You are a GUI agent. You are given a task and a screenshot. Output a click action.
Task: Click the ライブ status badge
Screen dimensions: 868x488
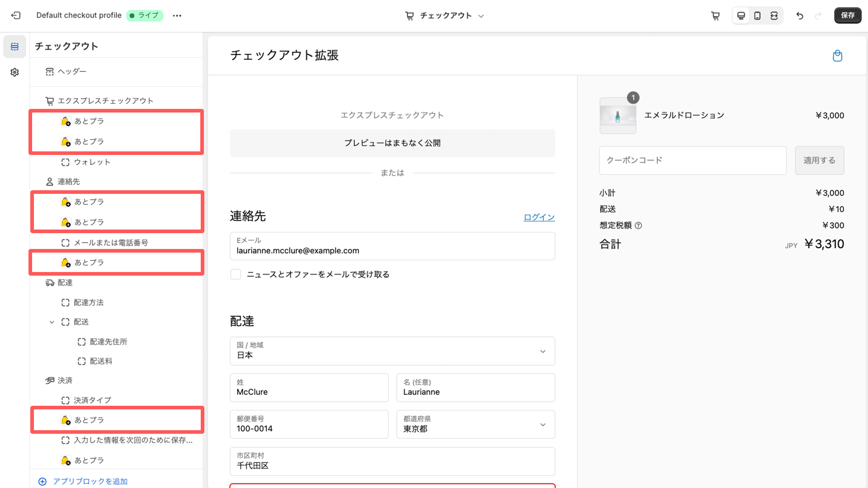[145, 15]
